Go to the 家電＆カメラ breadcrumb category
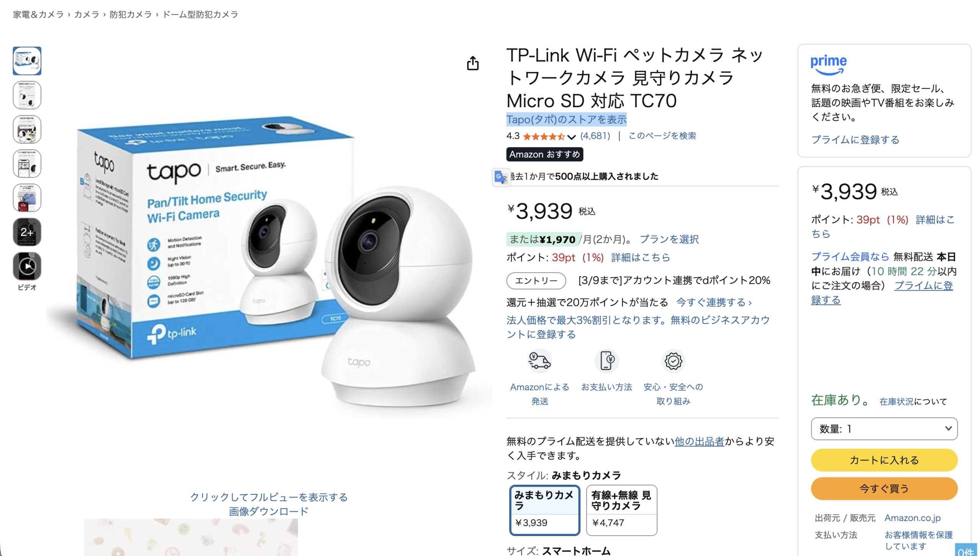The width and height of the screenshot is (980, 556). (x=38, y=15)
